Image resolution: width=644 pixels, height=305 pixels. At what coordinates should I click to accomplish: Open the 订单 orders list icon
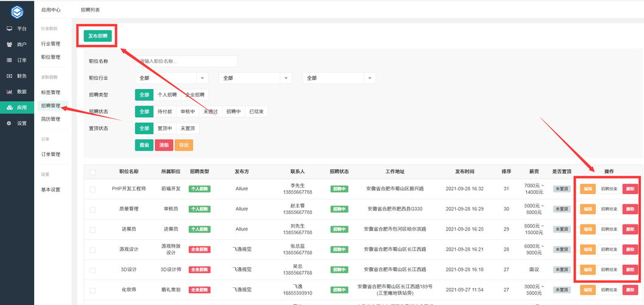coord(10,60)
